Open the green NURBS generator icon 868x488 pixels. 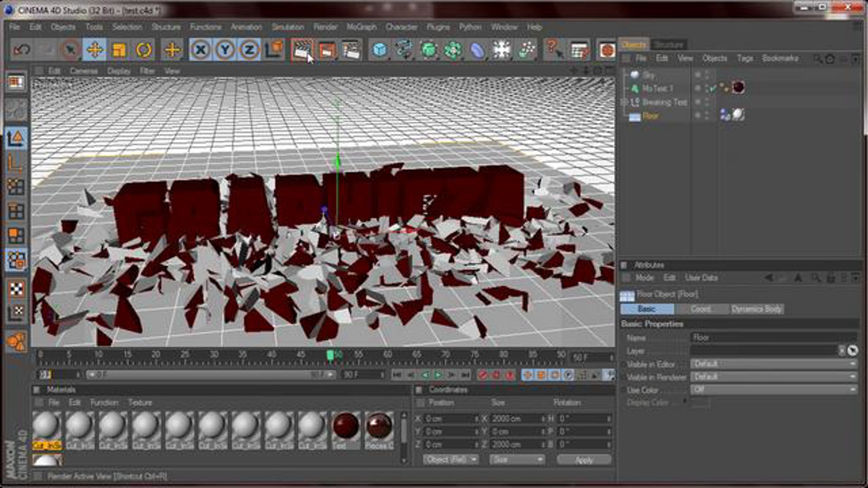(x=429, y=50)
